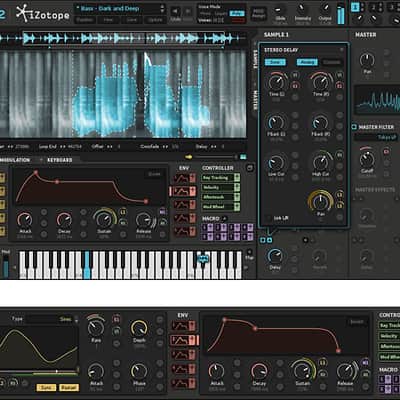This screenshot has width=400, height=400.
Task: Enable the Link LR checkbox
Action: tap(268, 218)
